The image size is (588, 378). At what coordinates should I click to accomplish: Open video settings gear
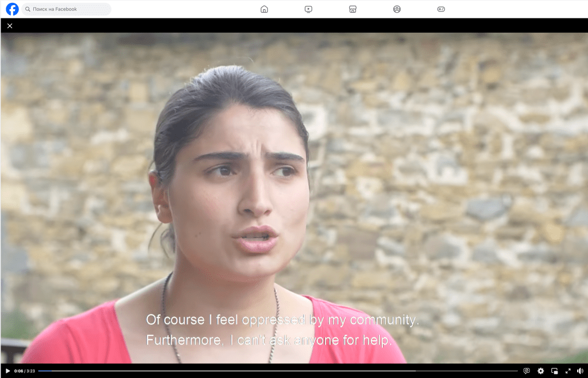tap(540, 371)
